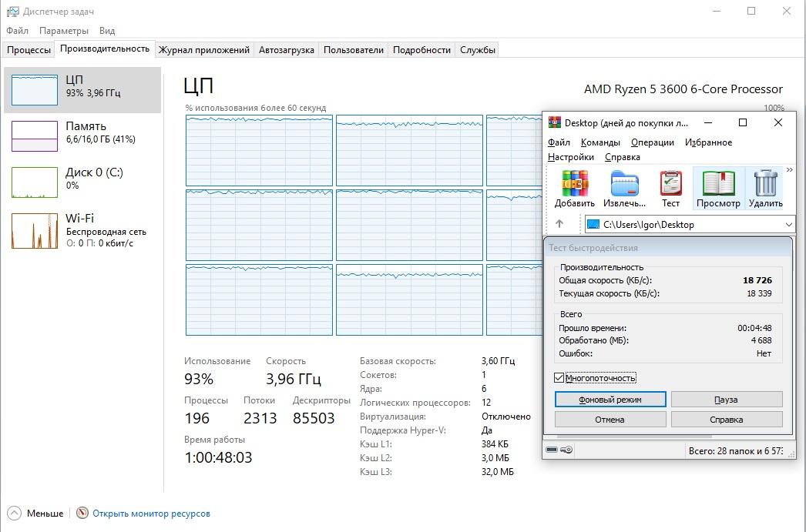Select ЦП item in sidebar
Viewport: 806px width, 532px height.
pyautogui.click(x=82, y=90)
